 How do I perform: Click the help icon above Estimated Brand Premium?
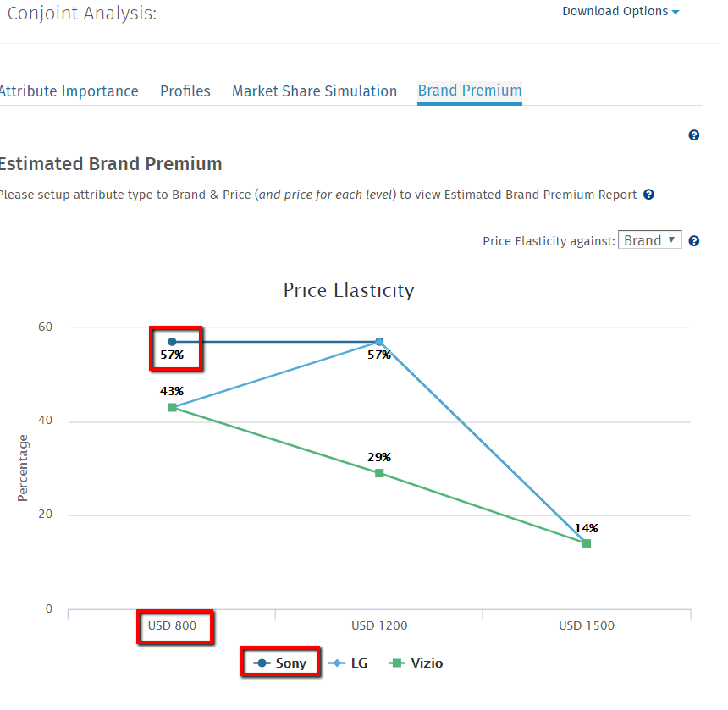[x=694, y=135]
